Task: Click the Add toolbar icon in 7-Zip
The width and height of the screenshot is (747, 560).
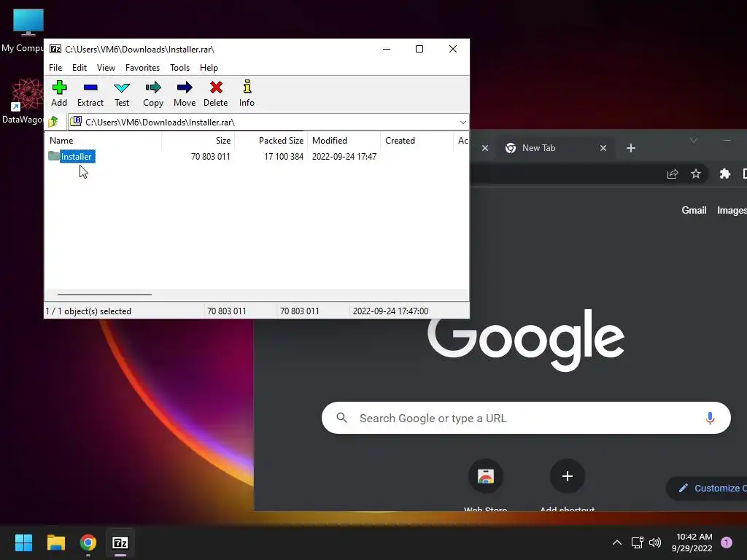Action: point(59,93)
